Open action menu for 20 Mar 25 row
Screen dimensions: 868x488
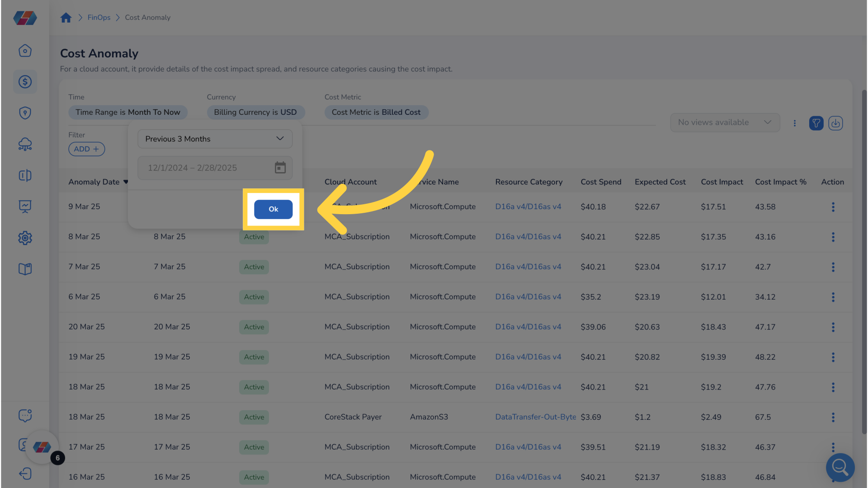(833, 327)
